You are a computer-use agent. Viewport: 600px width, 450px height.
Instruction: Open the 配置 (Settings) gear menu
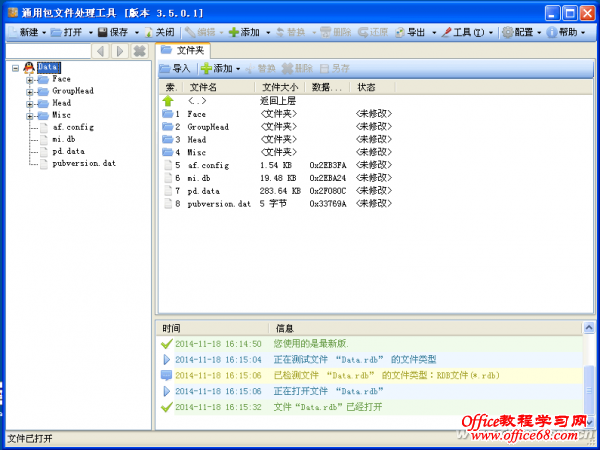point(522,33)
